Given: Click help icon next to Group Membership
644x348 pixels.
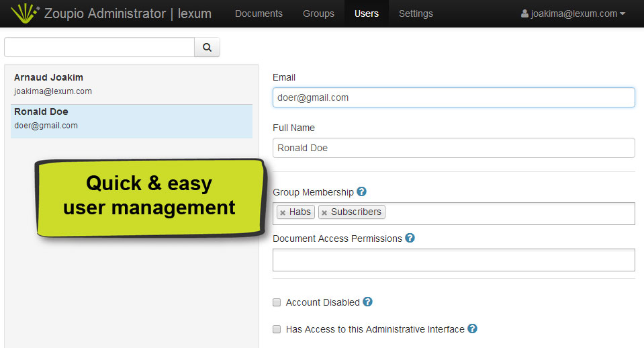Looking at the screenshot, I should (x=362, y=191).
